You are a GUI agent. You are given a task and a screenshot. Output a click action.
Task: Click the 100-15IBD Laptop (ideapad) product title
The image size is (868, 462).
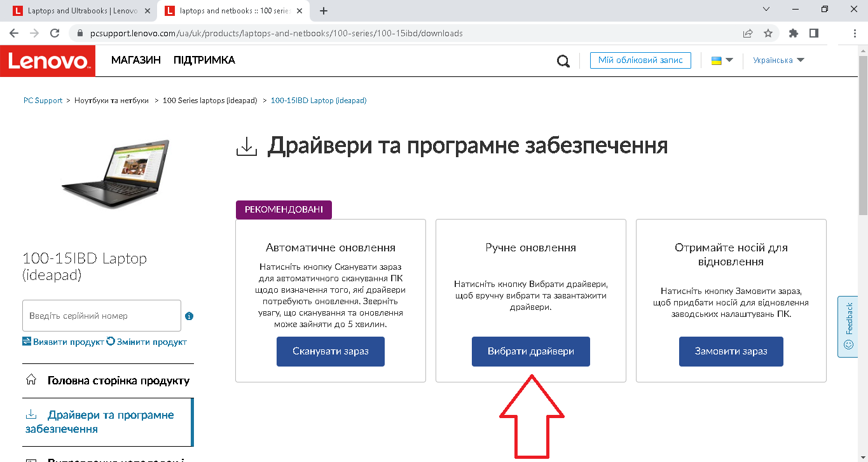coord(85,267)
